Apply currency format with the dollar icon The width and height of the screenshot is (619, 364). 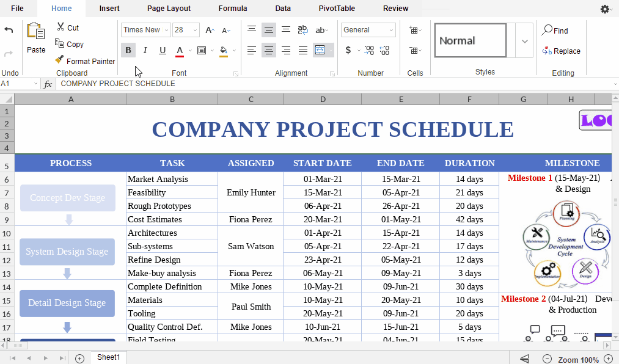348,50
